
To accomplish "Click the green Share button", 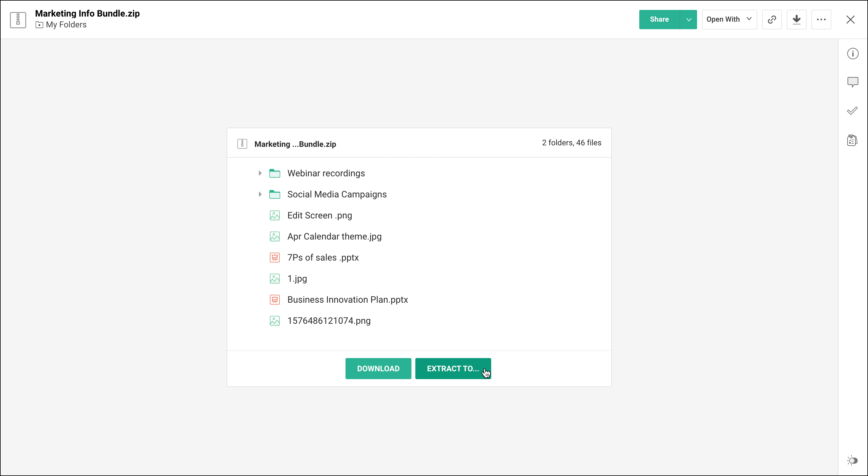I will coord(659,20).
